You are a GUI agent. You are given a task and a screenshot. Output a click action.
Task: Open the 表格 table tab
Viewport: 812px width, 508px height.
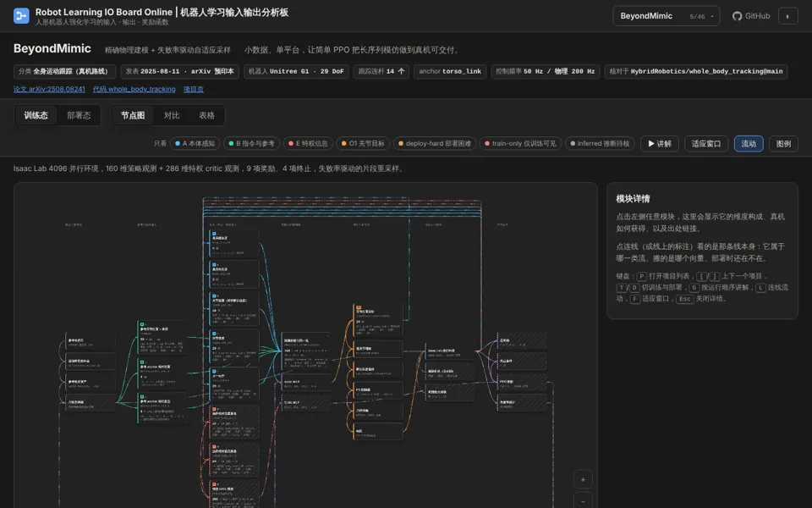[206, 115]
